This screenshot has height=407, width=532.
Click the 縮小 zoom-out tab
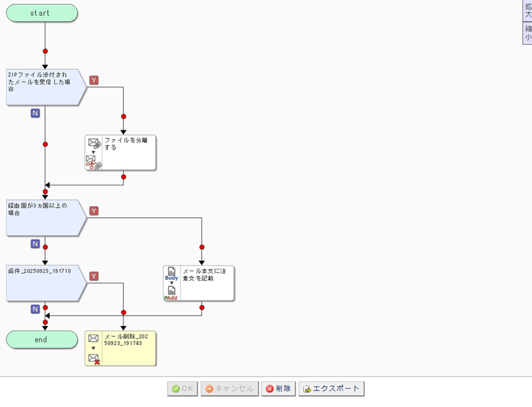528,33
